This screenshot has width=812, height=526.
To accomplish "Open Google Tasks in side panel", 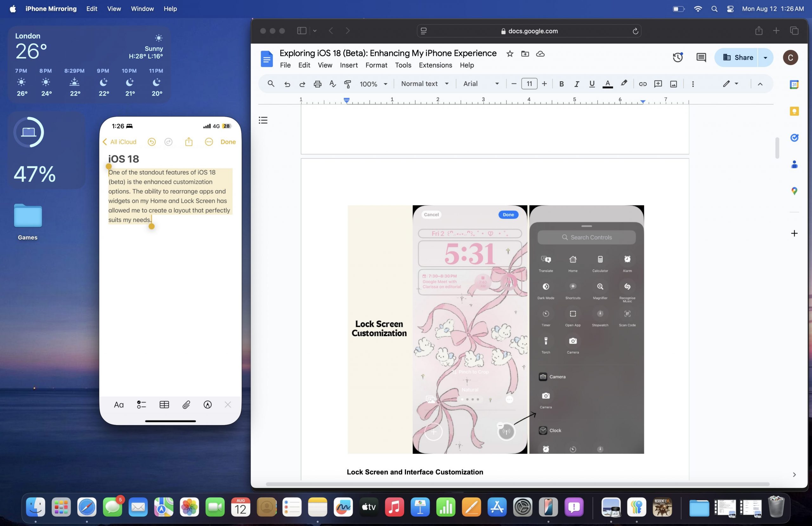I will 794,138.
